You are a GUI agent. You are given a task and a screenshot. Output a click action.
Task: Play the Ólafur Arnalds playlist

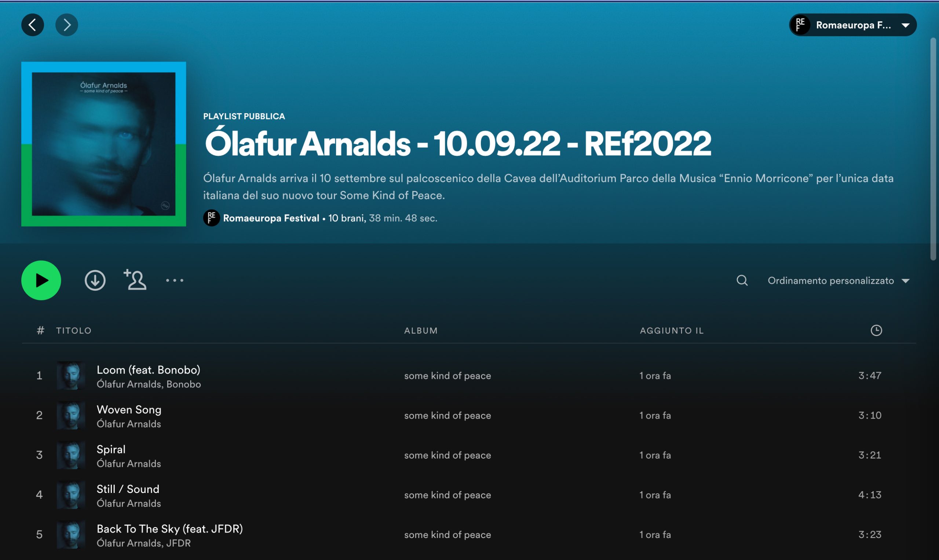coord(41,280)
